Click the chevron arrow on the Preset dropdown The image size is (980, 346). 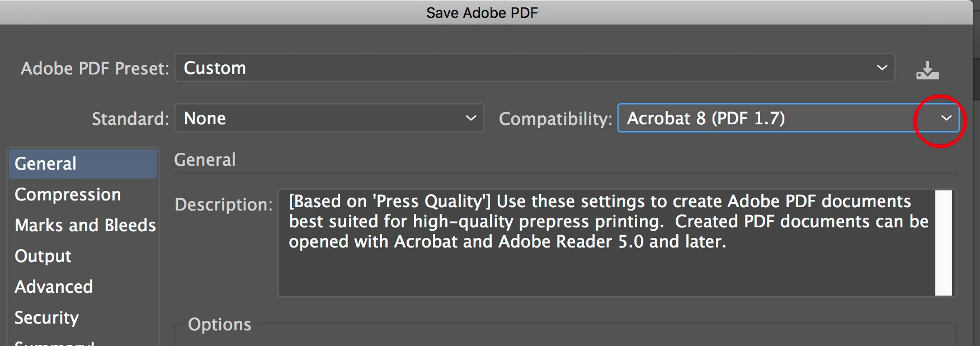tap(882, 68)
